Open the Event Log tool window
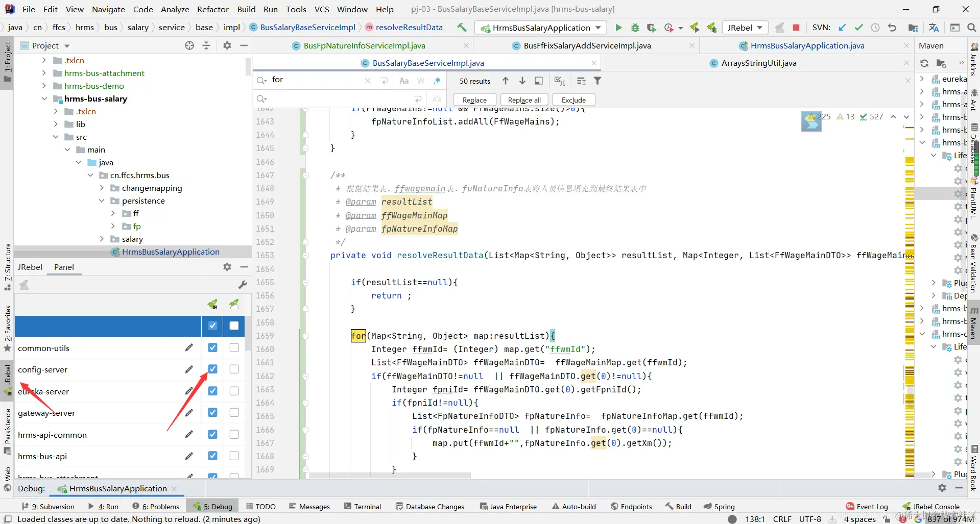Image resolution: width=980 pixels, height=524 pixels. (867, 507)
